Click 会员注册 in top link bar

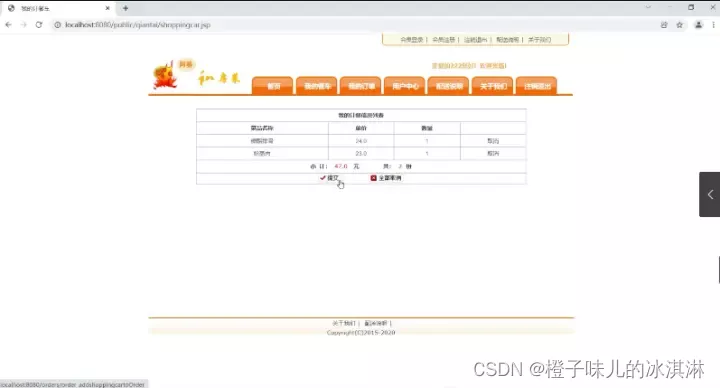[x=443, y=40]
